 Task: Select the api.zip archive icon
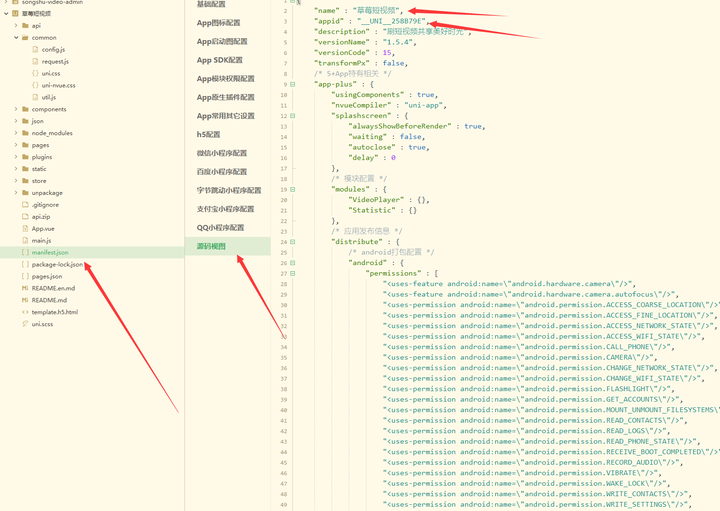click(x=25, y=217)
